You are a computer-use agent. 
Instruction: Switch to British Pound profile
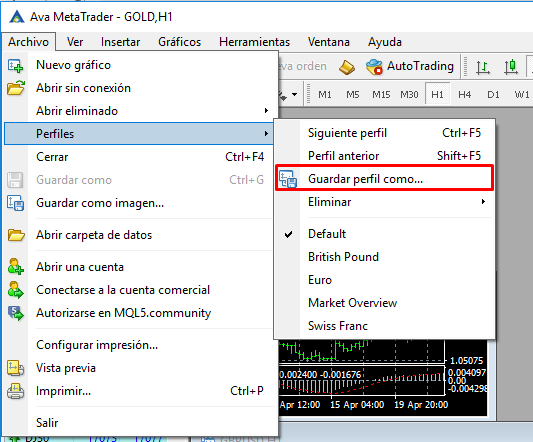click(x=384, y=257)
